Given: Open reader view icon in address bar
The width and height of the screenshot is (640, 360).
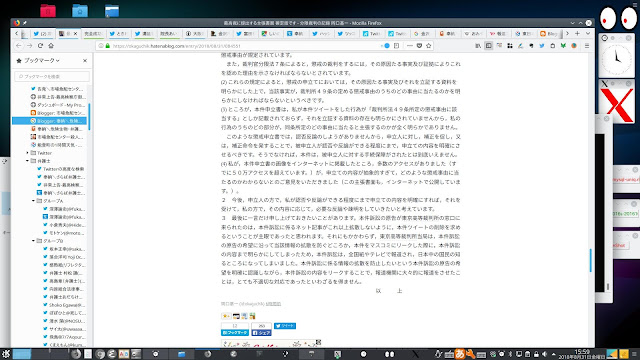Looking at the screenshot, I should (396, 46).
